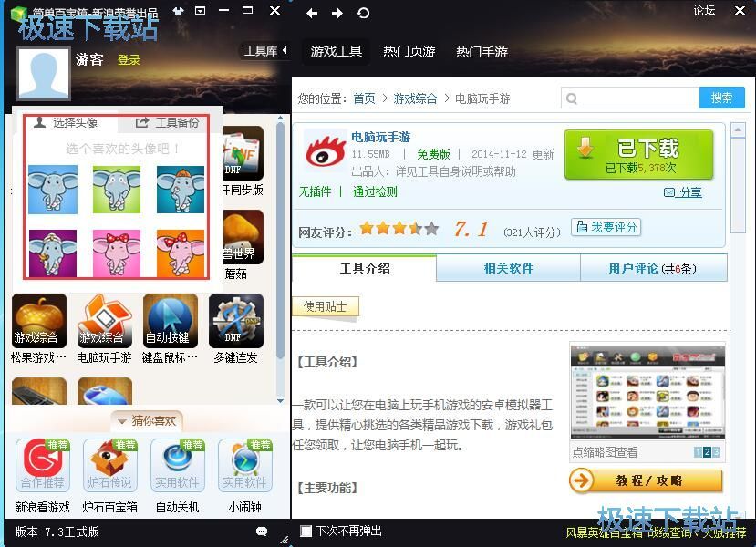Image resolution: width=756 pixels, height=547 pixels.
Task: Open the DNF 多键连发 tool icon
Action: coord(236,321)
